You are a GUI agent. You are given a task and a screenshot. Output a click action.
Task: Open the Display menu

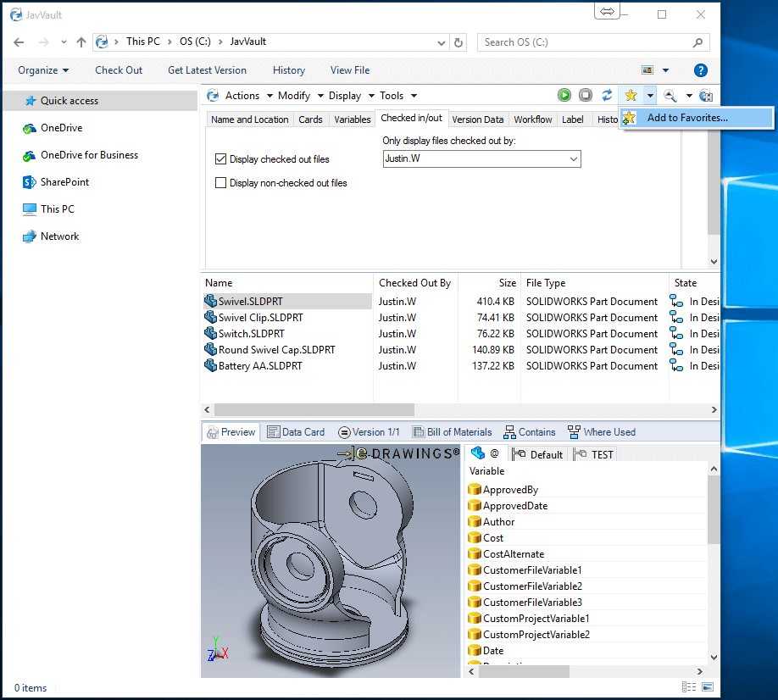tap(351, 95)
